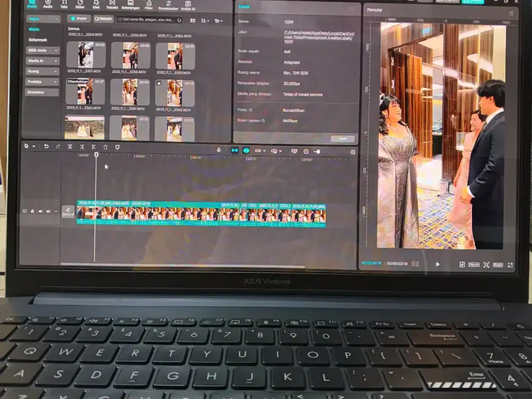
Task: Open the Tf filter dropdown in media panel
Action: (x=218, y=20)
